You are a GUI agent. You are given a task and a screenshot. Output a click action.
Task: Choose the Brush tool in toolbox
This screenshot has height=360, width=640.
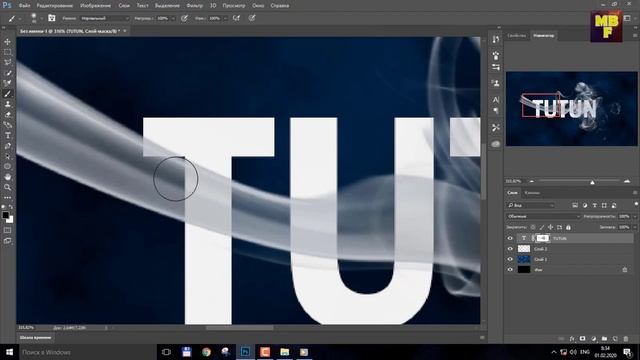[7, 94]
